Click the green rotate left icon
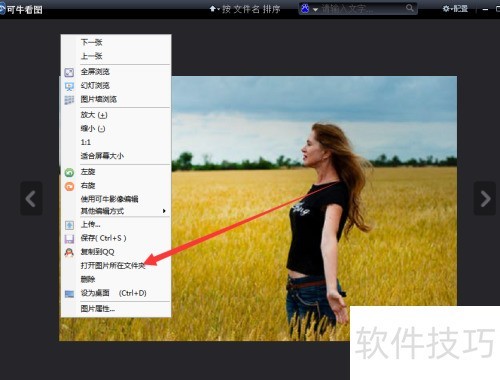Viewport: 500px width, 380px height. tap(69, 172)
